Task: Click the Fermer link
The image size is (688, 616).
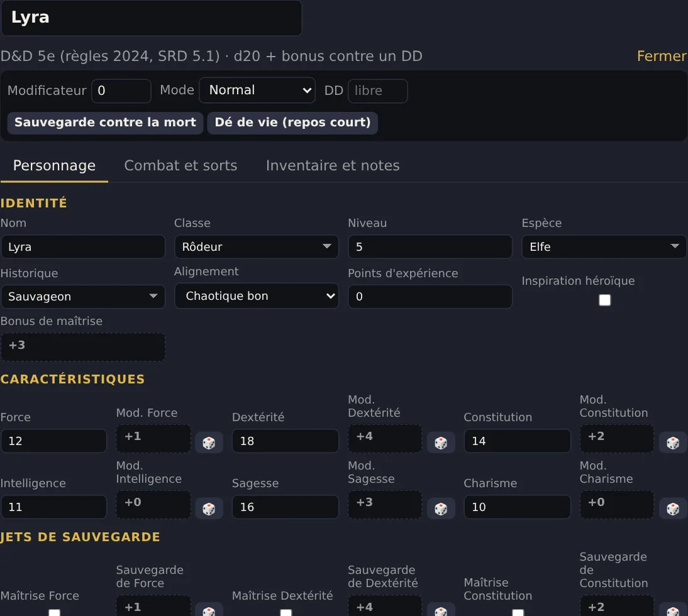Action: coord(662,56)
